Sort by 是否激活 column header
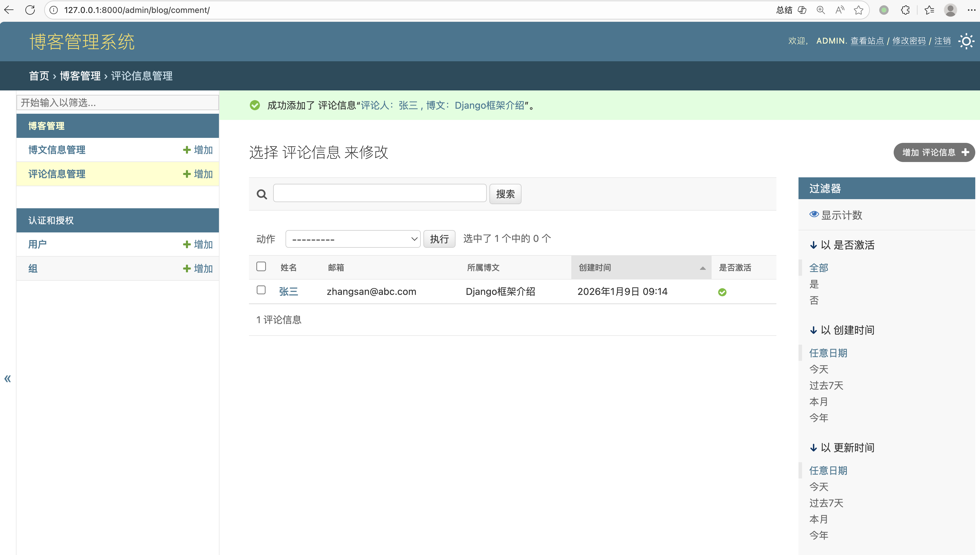The height and width of the screenshot is (555, 980). 735,267
